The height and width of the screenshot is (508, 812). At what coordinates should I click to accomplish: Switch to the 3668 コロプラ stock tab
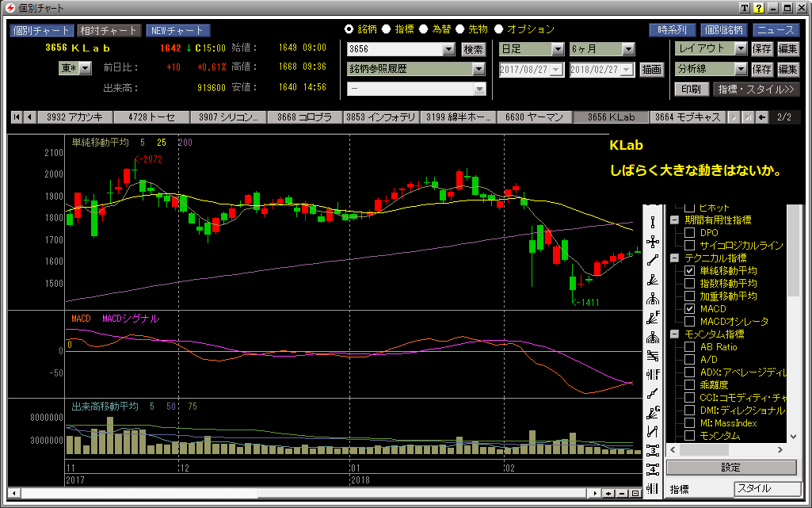[x=305, y=117]
